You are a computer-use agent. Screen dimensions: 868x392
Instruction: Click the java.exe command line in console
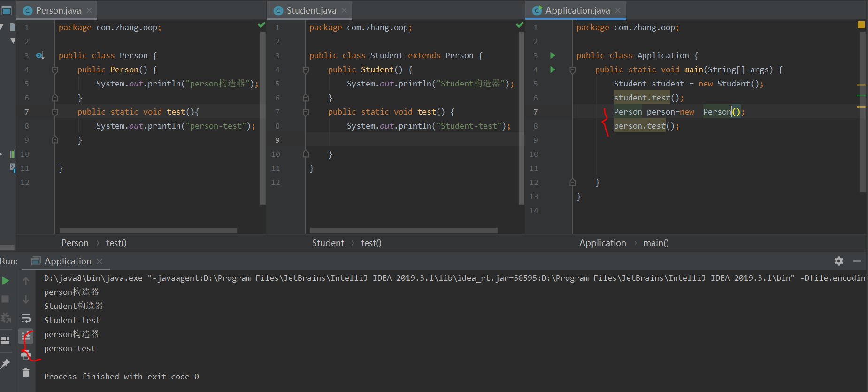(x=454, y=278)
